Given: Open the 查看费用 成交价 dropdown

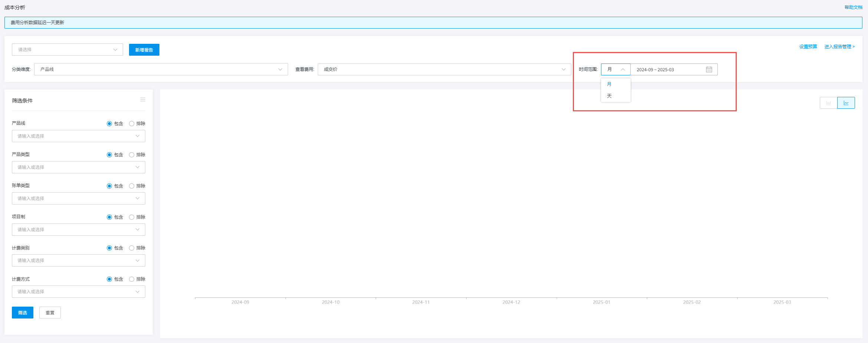Looking at the screenshot, I should pos(444,69).
